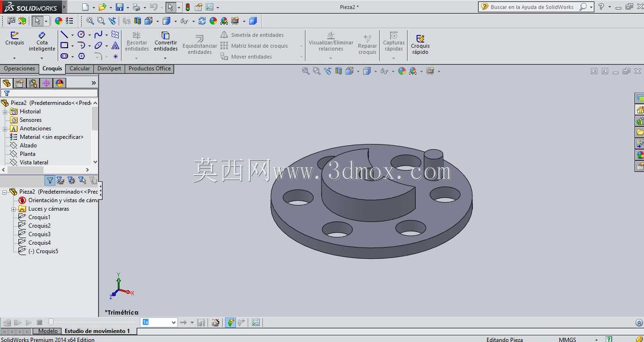Click Matriz lineal de croquis
Screen dimensions: 644x342
(x=254, y=46)
